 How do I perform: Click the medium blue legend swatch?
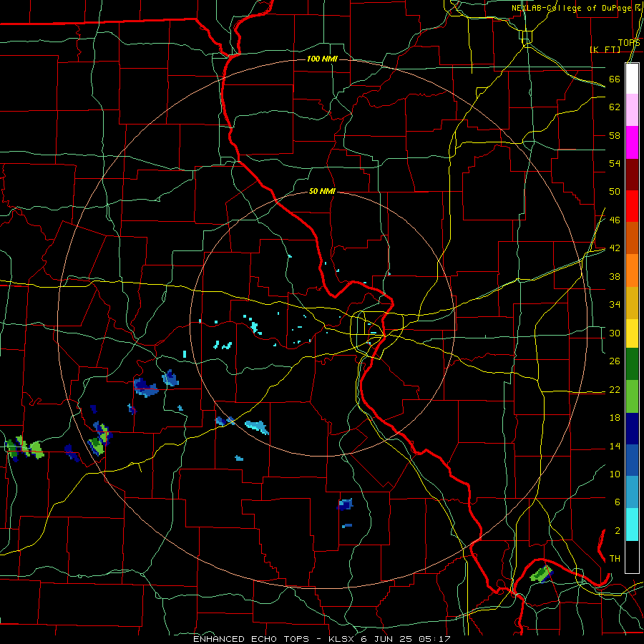[x=632, y=460]
